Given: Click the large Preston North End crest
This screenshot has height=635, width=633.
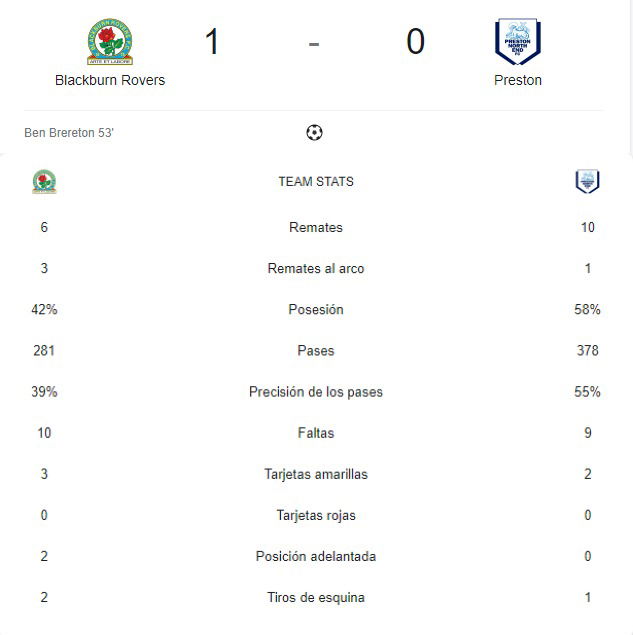Looking at the screenshot, I should coord(518,41).
